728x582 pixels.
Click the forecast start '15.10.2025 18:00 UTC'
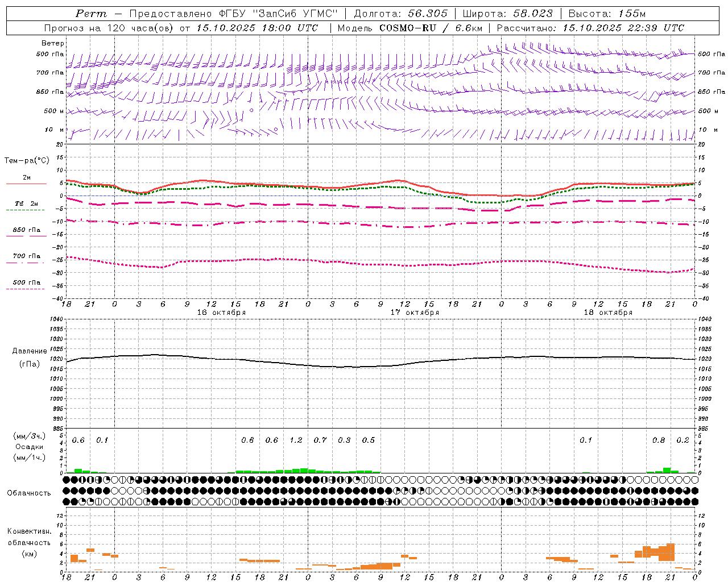tap(258, 28)
